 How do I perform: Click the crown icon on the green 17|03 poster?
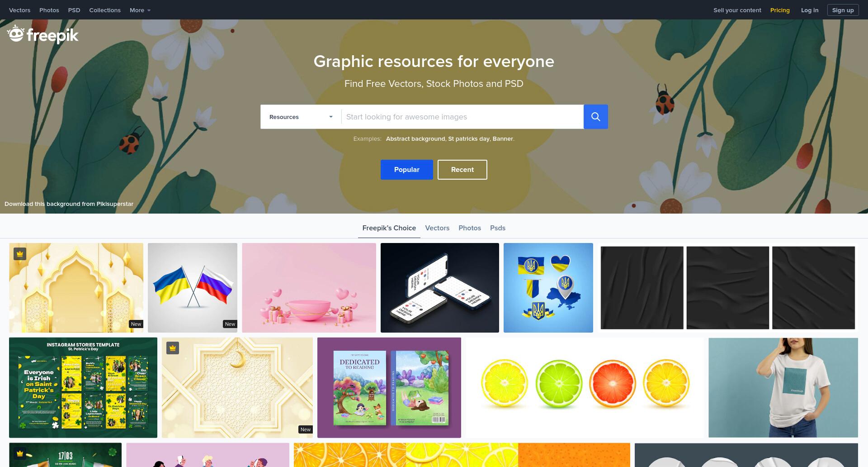point(20,453)
